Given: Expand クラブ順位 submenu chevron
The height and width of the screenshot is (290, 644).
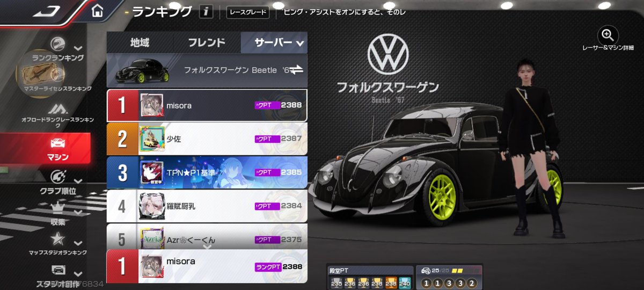Looking at the screenshot, I should [x=78, y=181].
